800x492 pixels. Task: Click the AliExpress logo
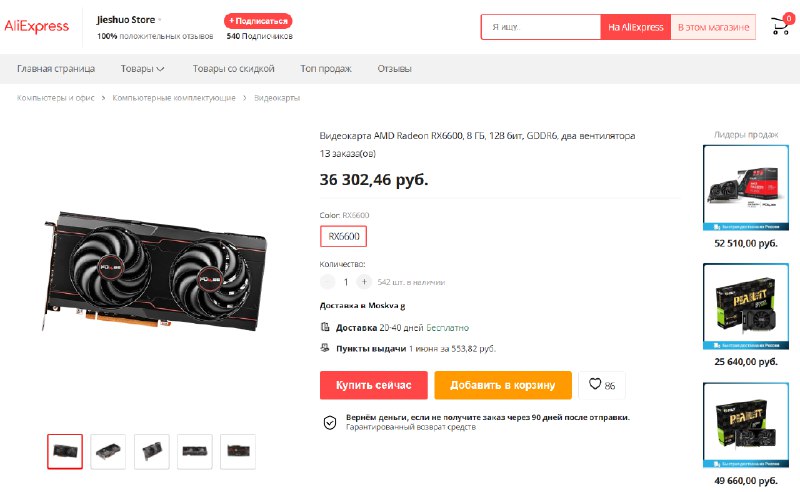(x=36, y=26)
